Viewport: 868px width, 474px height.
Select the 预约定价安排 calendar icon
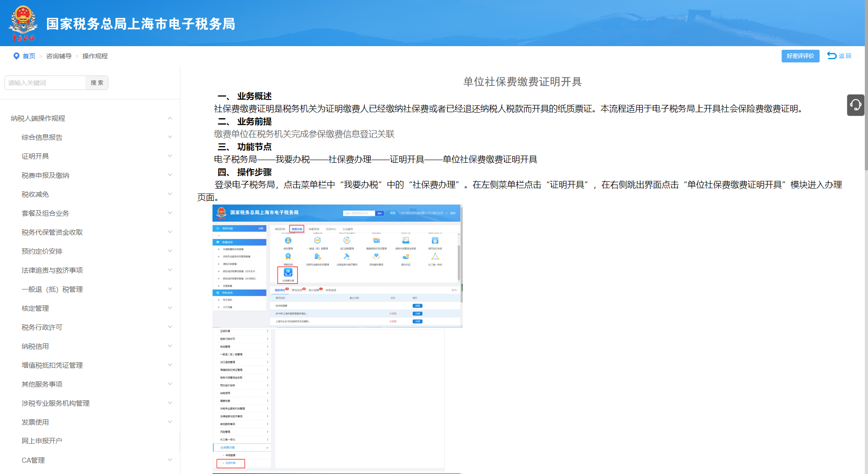435,241
